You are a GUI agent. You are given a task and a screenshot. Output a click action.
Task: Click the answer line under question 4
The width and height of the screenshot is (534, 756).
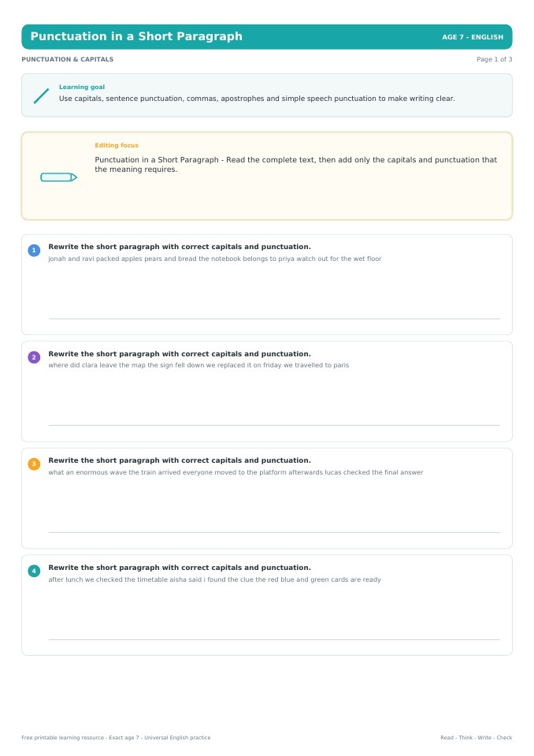(x=274, y=639)
